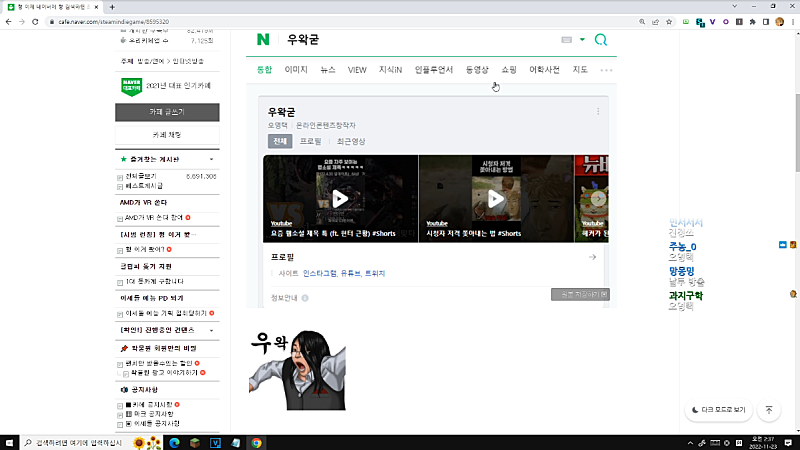Screen dimensions: 800x450
Task: Click the 과지구학 nickname
Action: pos(686,295)
